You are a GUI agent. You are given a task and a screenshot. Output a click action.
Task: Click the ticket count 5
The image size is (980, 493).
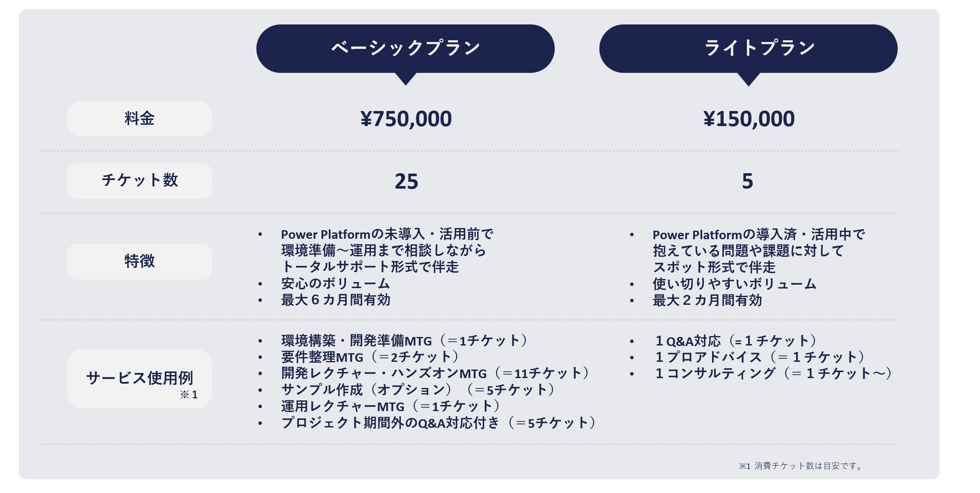point(747,181)
